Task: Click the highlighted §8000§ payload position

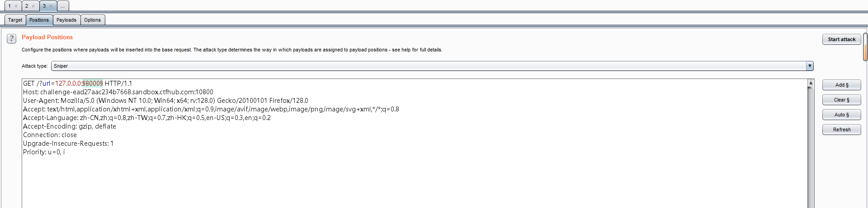Action: click(x=93, y=83)
